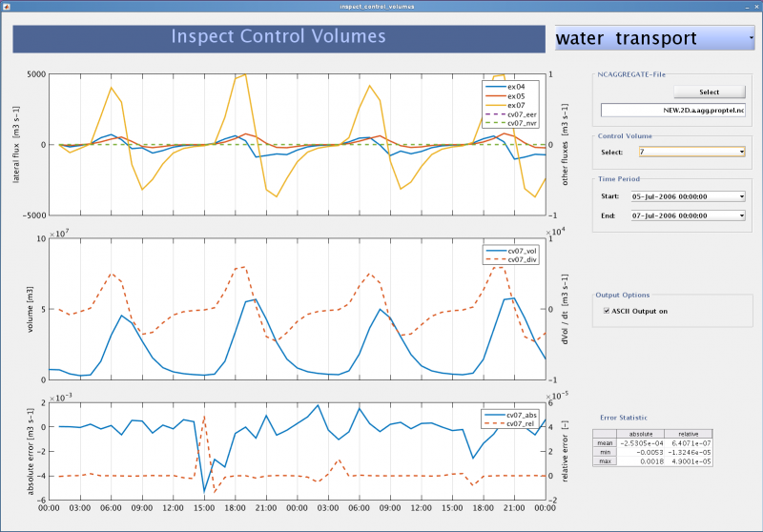The image size is (763, 532).
Task: Click the cv07_rel legend entry
Action: (510, 423)
